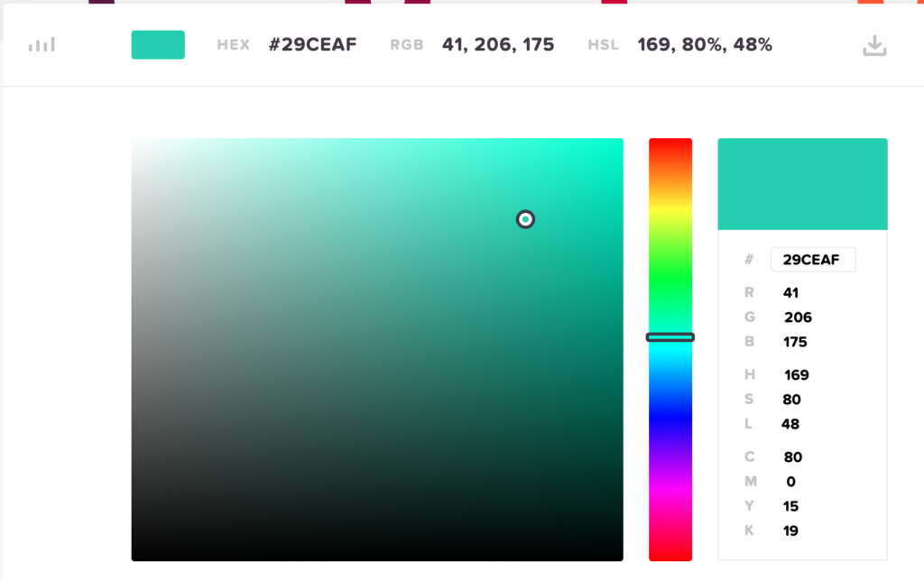The height and width of the screenshot is (580, 924).
Task: Click the download icon in top bar
Action: [x=874, y=45]
